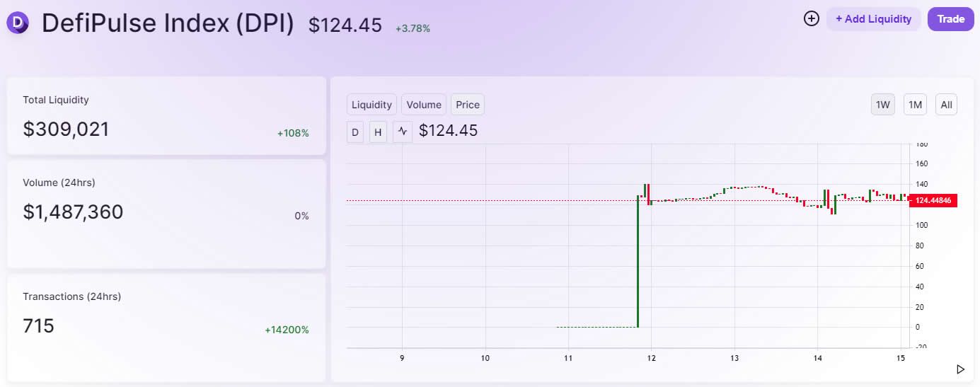This screenshot has width=980, height=387.
Task: Toggle daily candles with D
Action: (x=355, y=132)
